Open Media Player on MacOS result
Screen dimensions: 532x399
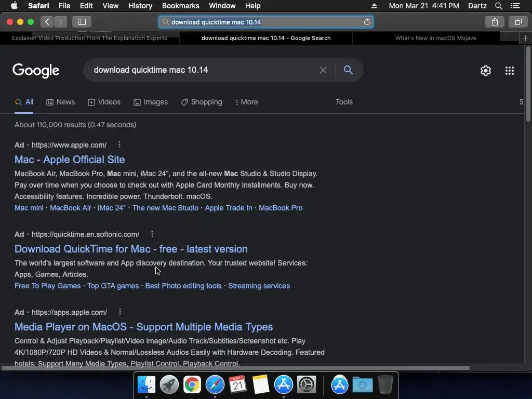pyautogui.click(x=143, y=327)
